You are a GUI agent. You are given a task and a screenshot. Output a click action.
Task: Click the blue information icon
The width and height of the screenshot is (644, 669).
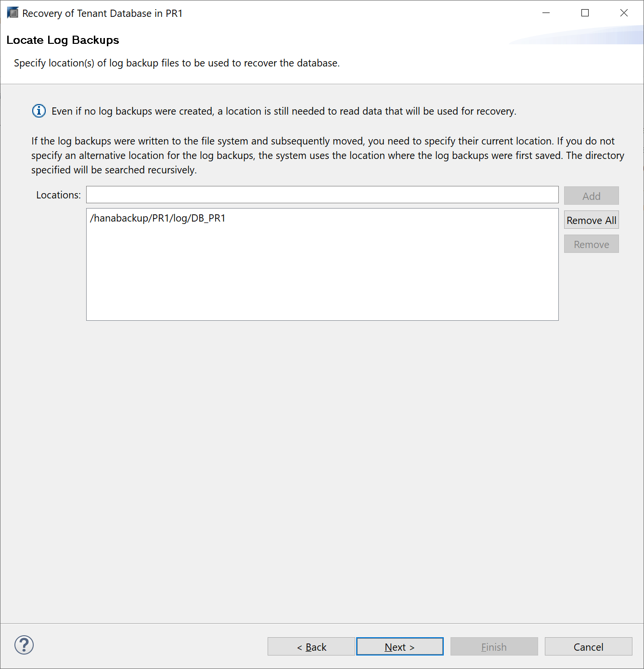[39, 111]
